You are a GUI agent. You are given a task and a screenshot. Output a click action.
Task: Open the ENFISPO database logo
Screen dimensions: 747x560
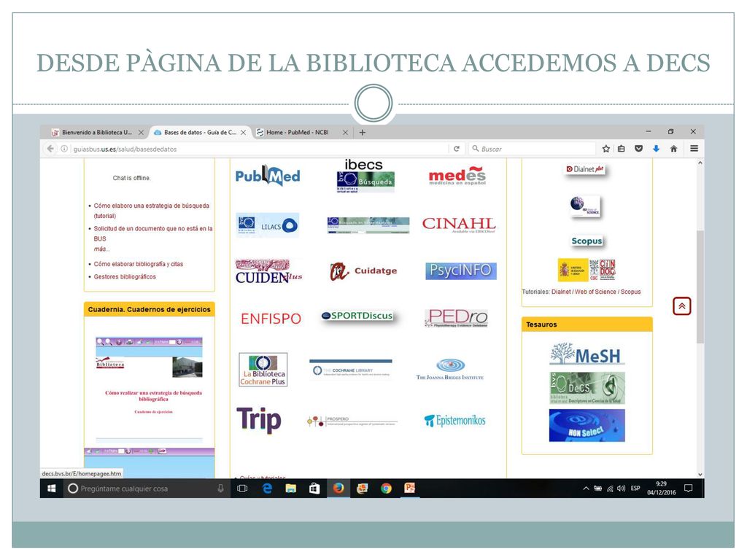point(271,319)
